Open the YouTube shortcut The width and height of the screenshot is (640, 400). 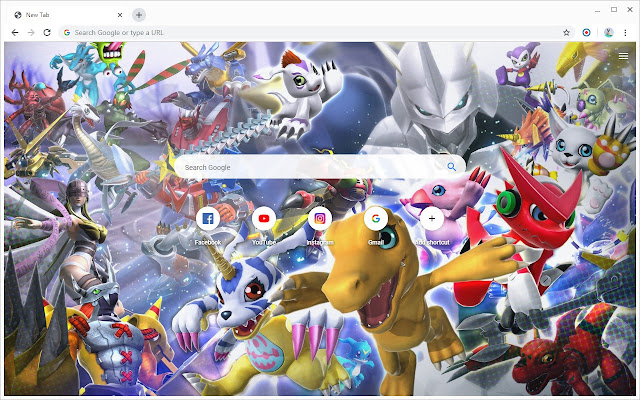[x=264, y=219]
